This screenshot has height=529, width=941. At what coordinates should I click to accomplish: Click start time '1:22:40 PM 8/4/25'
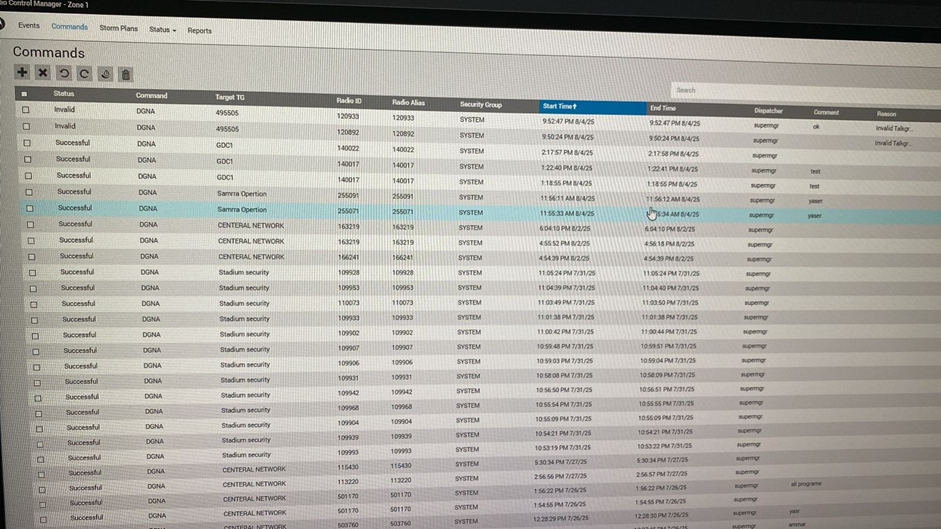click(567, 168)
